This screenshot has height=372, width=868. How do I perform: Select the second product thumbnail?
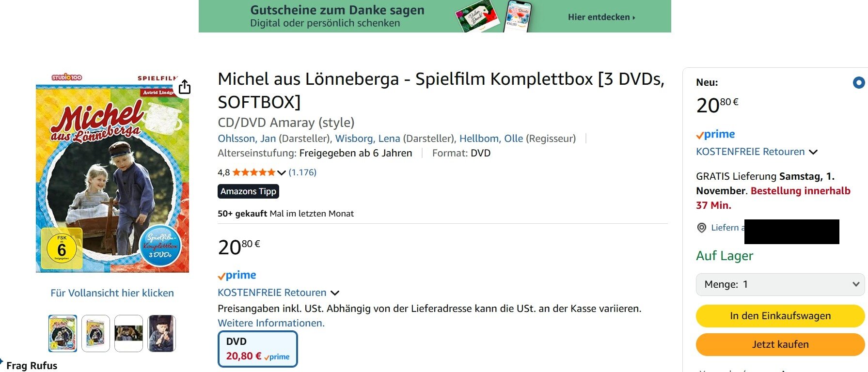coord(95,333)
